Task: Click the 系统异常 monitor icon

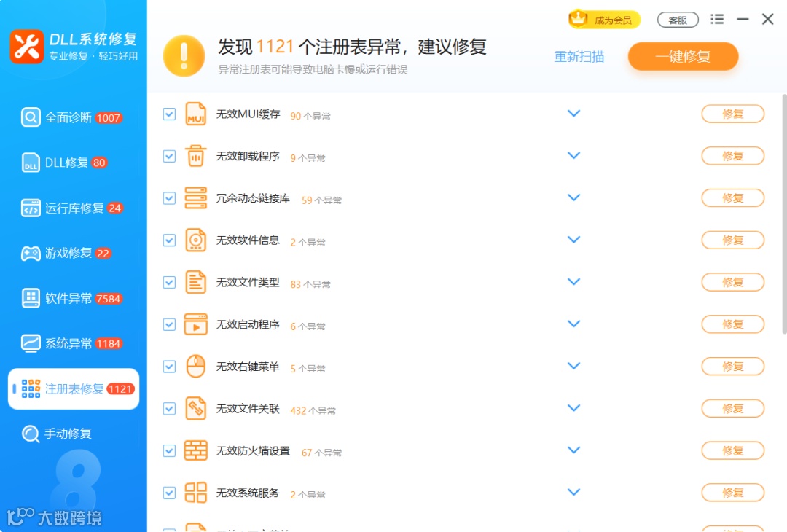Action: 31,343
